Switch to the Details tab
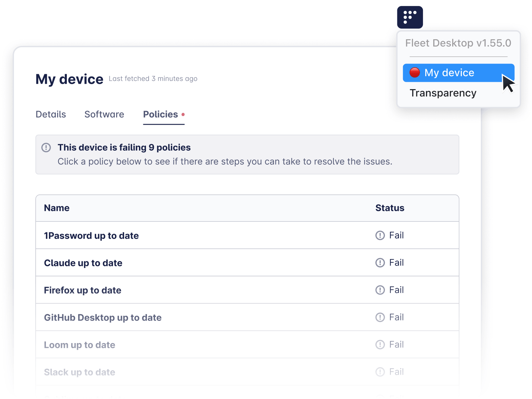The height and width of the screenshot is (399, 532). [51, 114]
